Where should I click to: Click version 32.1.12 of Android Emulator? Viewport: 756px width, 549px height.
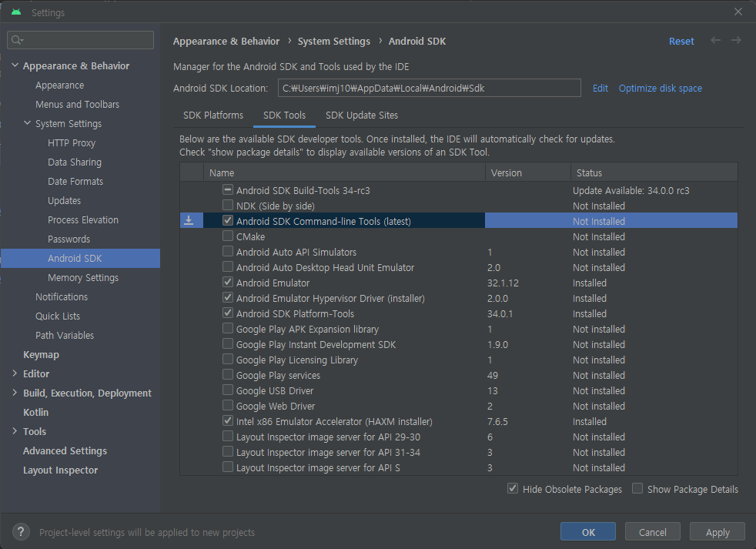[x=503, y=283]
